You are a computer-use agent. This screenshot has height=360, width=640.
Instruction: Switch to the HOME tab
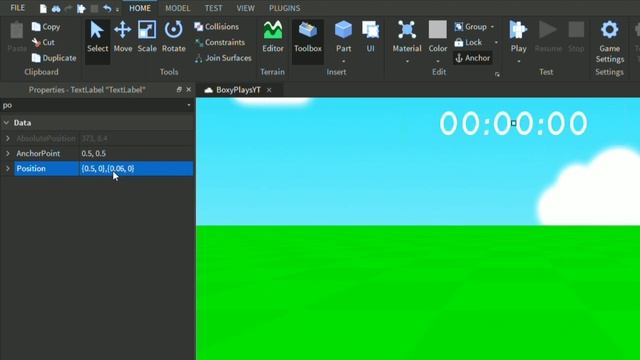140,8
